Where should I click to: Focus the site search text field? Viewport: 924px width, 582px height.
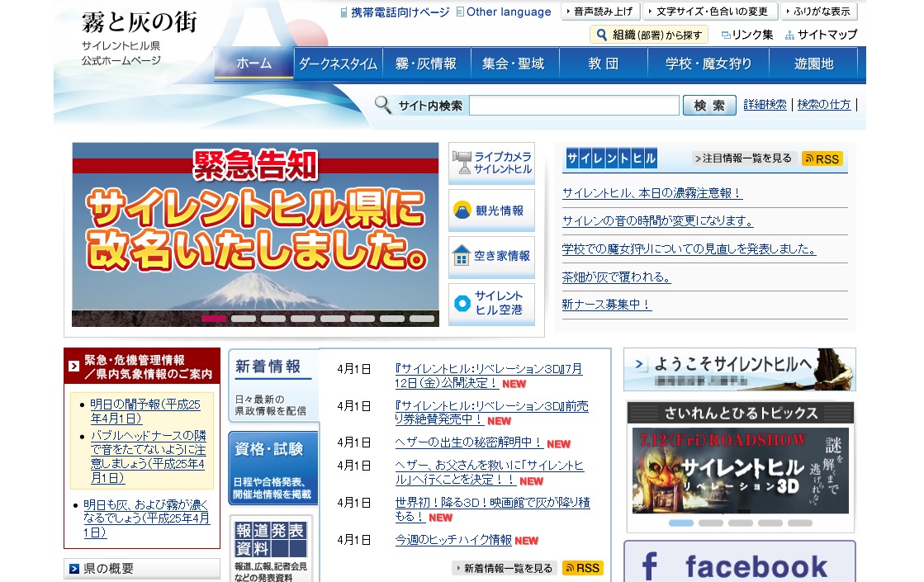(x=574, y=106)
